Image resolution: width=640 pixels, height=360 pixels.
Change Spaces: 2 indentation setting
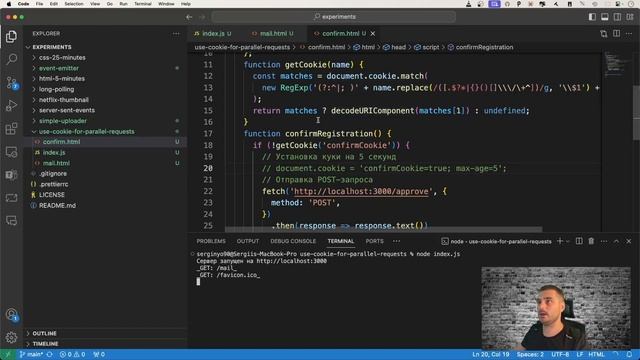tap(530, 354)
